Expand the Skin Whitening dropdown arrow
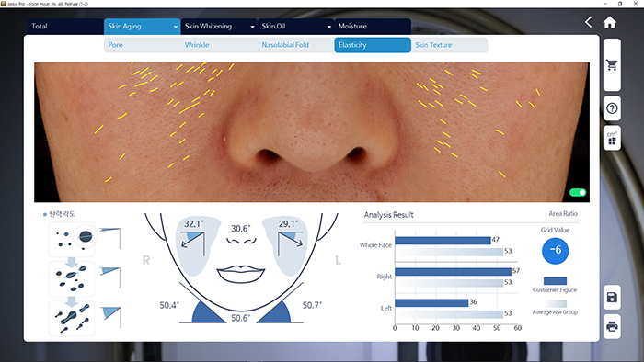The height and width of the screenshot is (362, 644). tap(252, 27)
